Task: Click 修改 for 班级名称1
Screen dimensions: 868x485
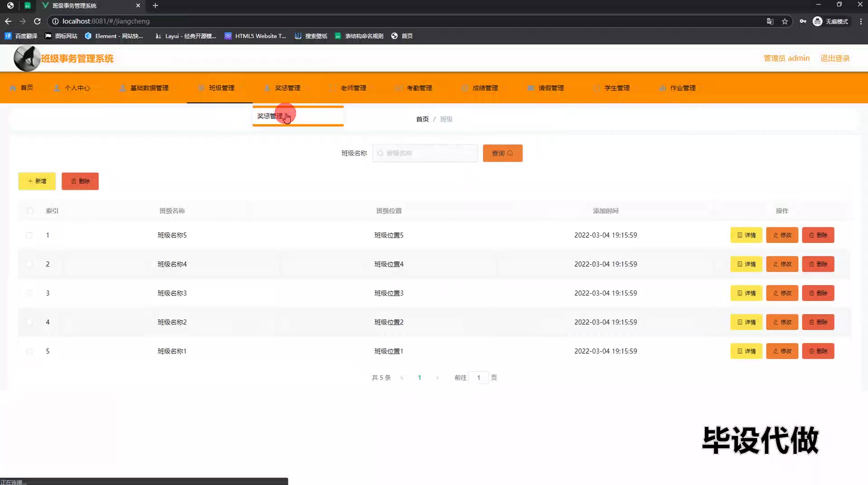Action: pos(782,351)
